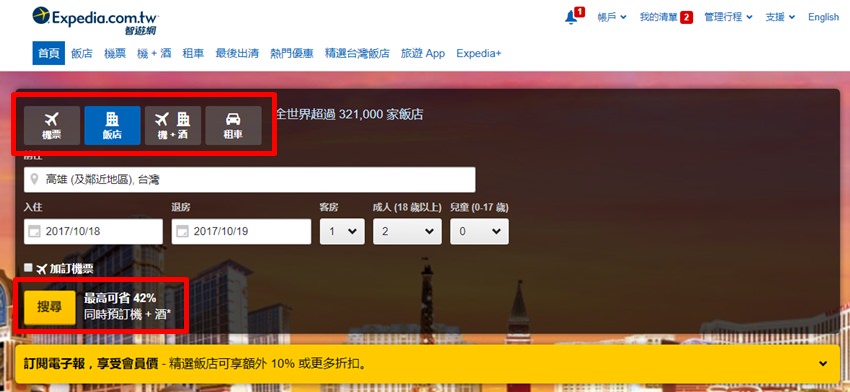Viewport: 850px width, 392px height.
Task: Select the 租車 car rental icon tab
Action: tap(233, 125)
